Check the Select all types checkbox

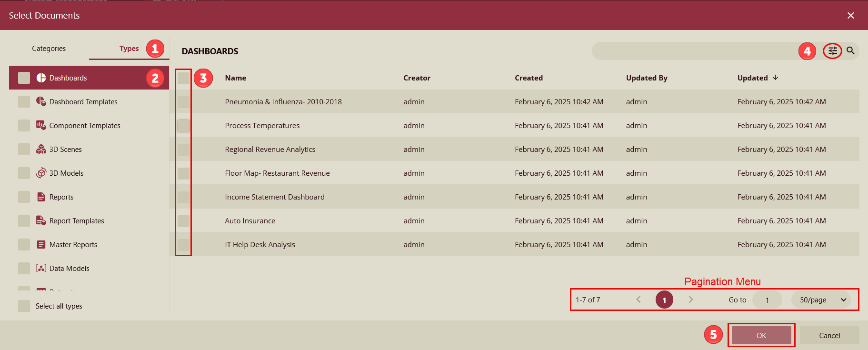pyautogui.click(x=24, y=306)
